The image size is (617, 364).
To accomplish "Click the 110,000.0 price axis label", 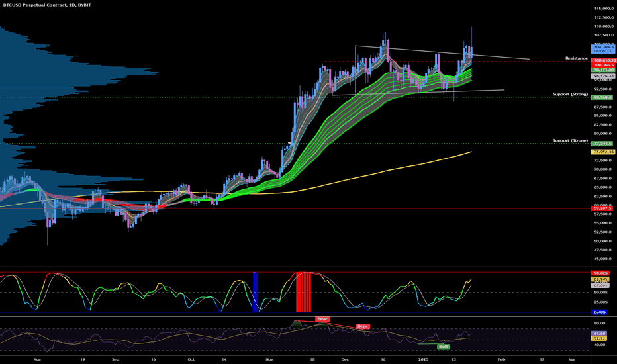I will click(604, 26).
